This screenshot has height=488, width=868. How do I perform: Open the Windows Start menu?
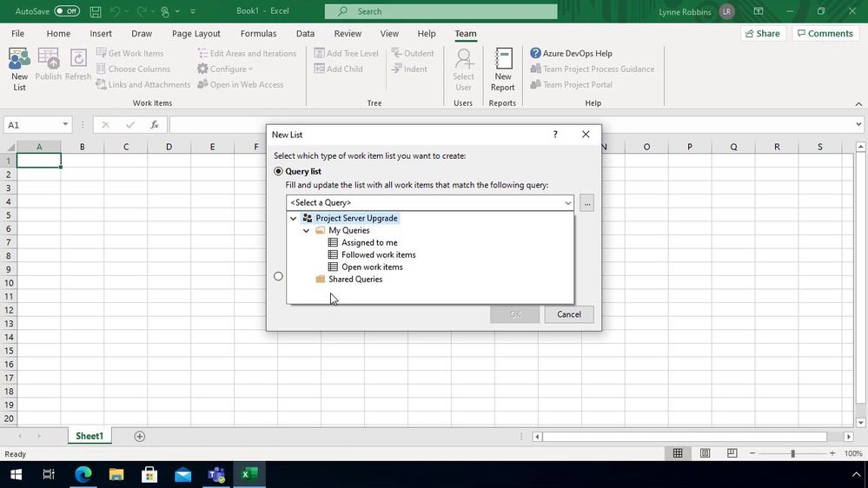(x=16, y=474)
